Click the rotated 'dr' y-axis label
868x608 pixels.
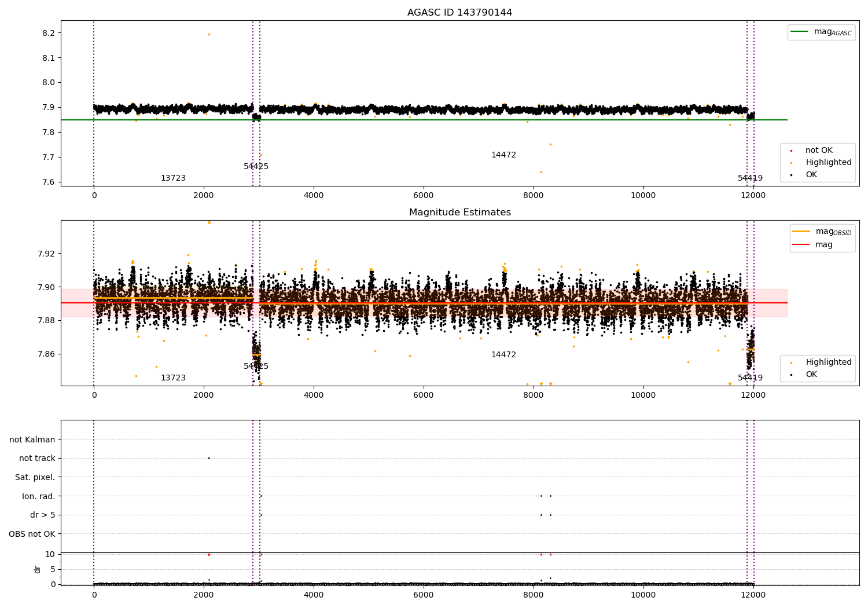38,569
